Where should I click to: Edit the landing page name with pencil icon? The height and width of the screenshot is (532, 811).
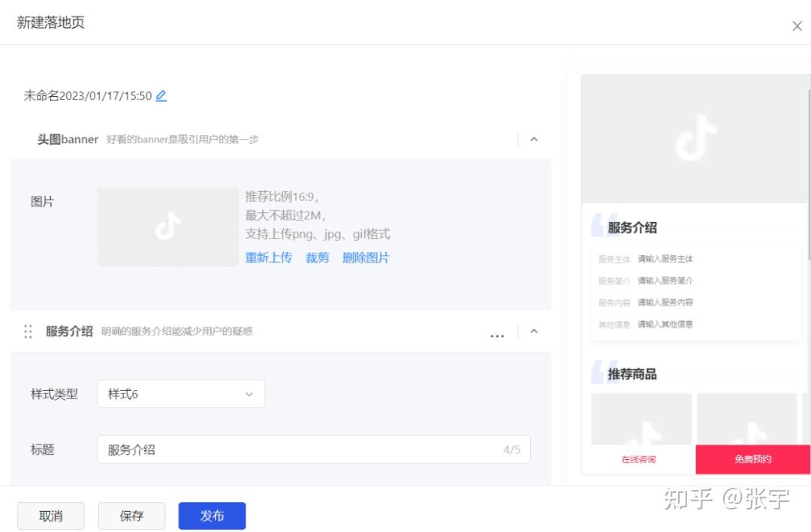pyautogui.click(x=161, y=95)
